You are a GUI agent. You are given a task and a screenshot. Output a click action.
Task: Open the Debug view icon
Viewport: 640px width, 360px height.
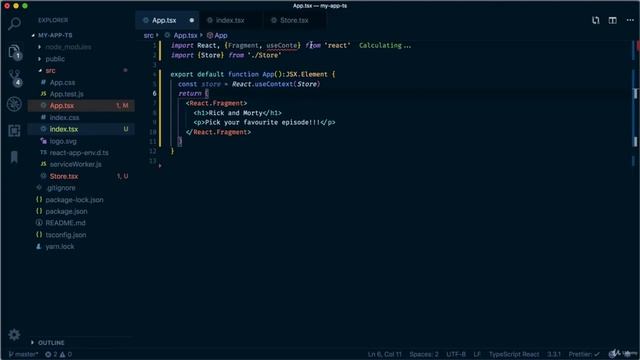[x=14, y=104]
